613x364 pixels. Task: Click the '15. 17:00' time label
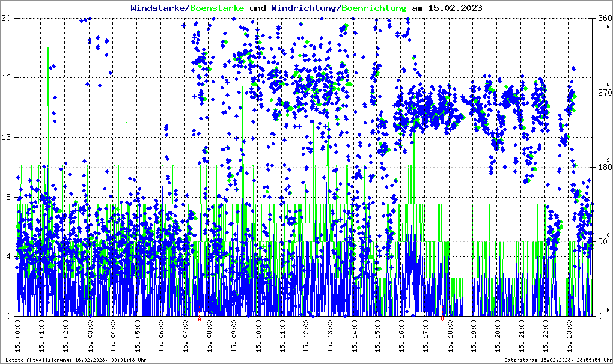click(x=425, y=336)
